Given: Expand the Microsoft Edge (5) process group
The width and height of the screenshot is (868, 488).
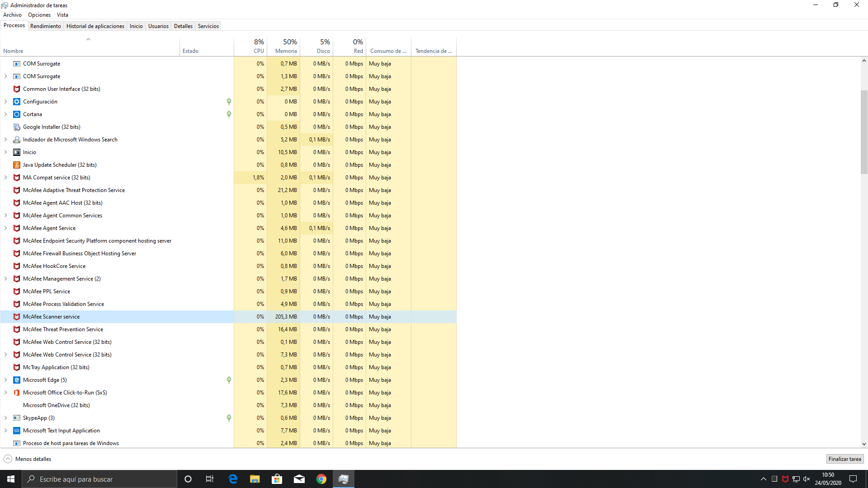Looking at the screenshot, I should 6,380.
